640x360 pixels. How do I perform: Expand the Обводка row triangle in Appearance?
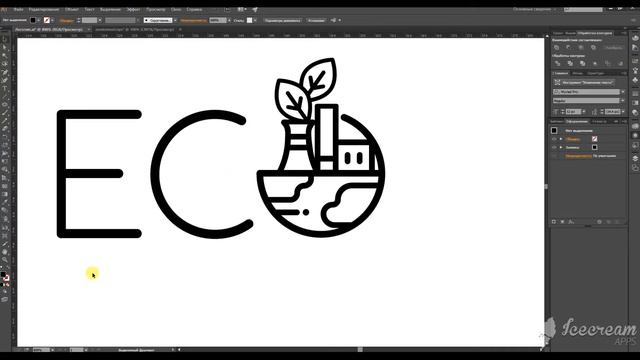pos(561,139)
